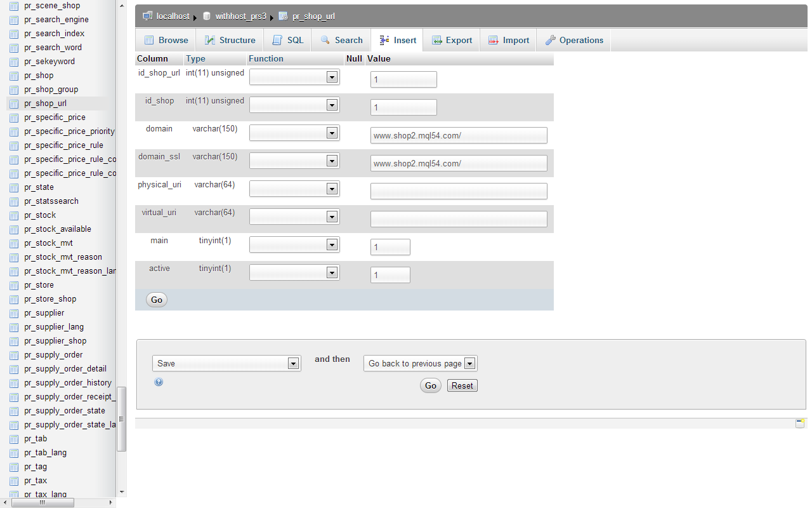Click the table icon beside pr_stock_mvt
The image size is (812, 508).
click(x=14, y=243)
